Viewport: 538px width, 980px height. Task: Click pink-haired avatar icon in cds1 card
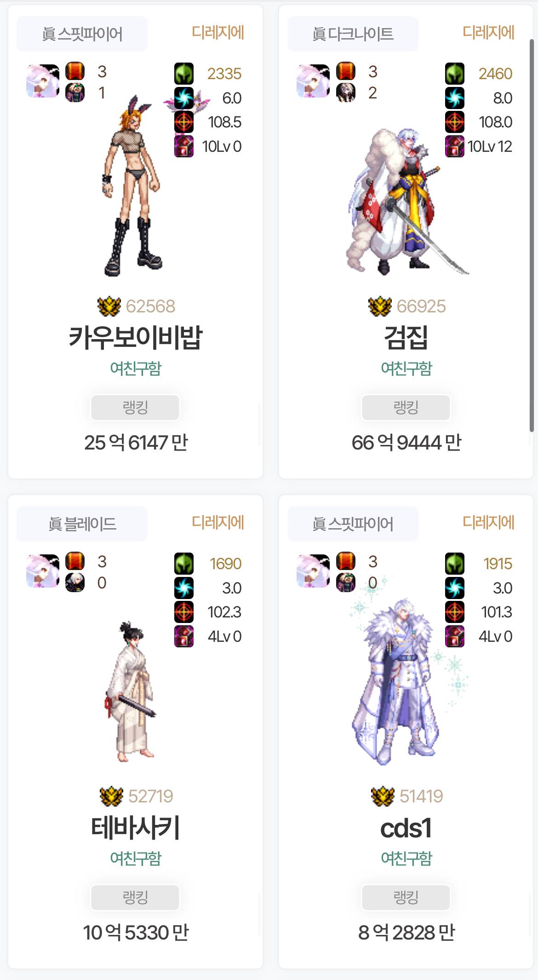(x=314, y=571)
